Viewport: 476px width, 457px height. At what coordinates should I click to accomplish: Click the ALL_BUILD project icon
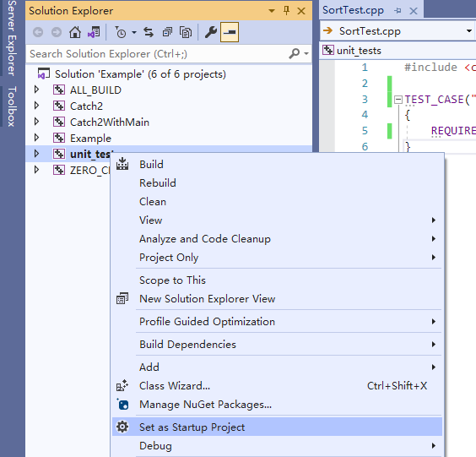coord(59,90)
